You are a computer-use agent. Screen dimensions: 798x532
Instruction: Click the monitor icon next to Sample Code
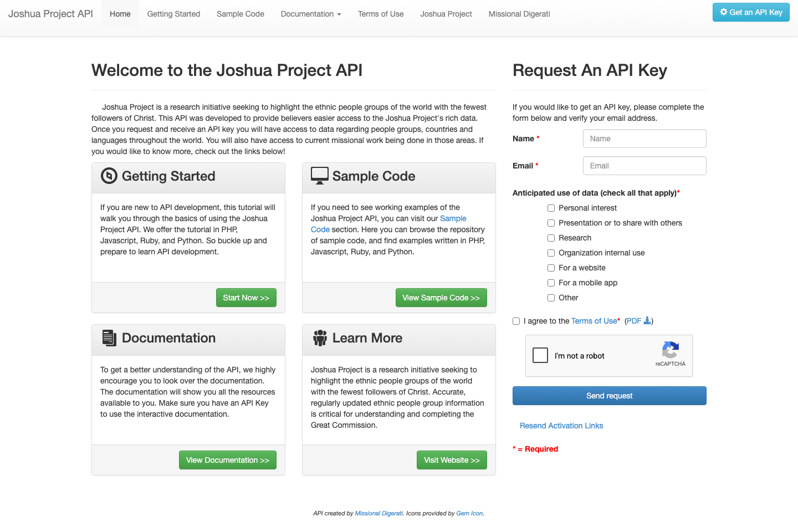coord(319,175)
